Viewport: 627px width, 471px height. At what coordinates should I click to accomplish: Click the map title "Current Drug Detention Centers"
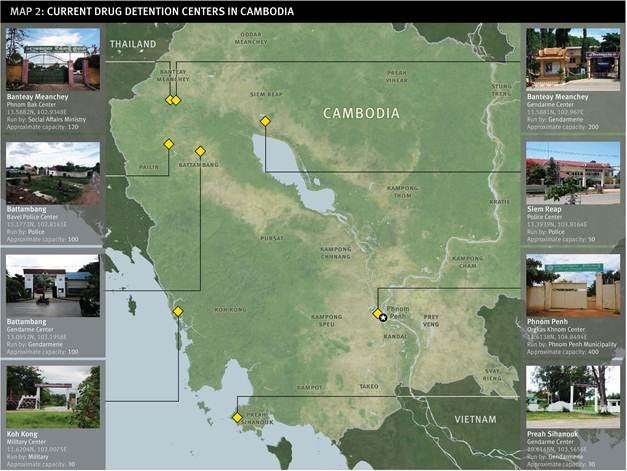[151, 11]
